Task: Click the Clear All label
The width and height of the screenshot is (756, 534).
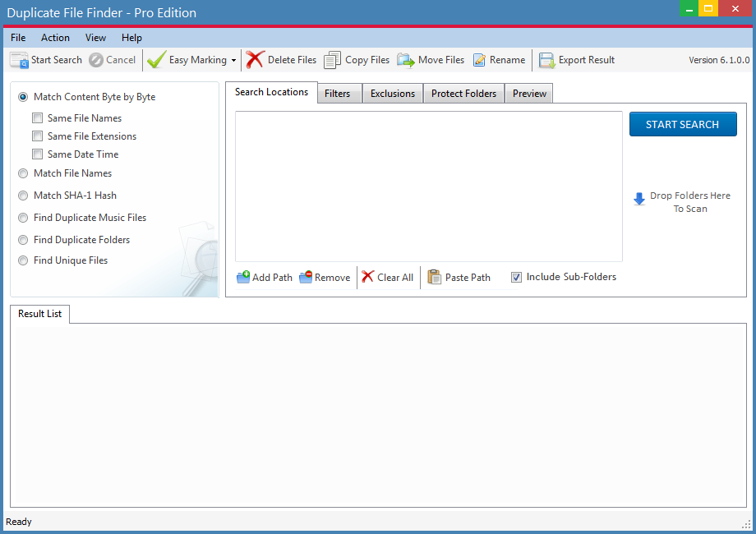Action: 395,278
